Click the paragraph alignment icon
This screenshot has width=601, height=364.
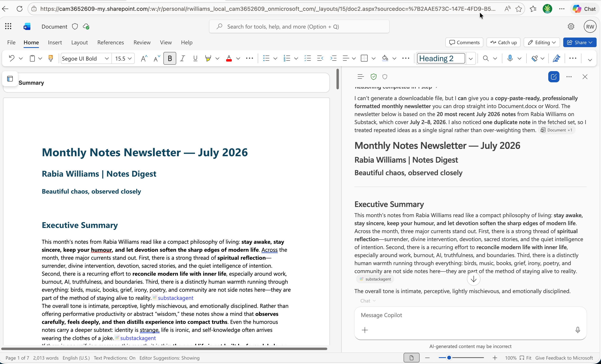[x=346, y=58]
